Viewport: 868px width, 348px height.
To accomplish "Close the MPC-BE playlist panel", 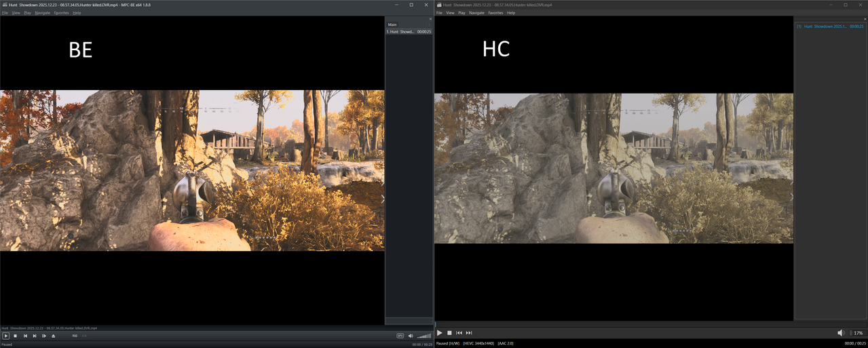I will tap(430, 19).
